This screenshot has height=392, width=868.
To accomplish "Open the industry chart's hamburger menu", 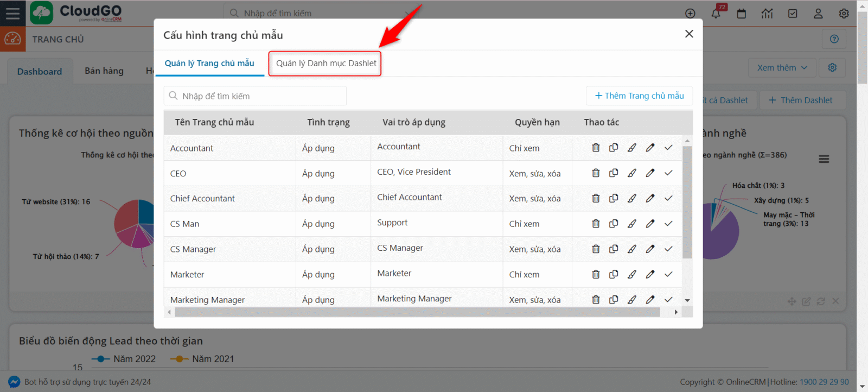I will click(824, 159).
